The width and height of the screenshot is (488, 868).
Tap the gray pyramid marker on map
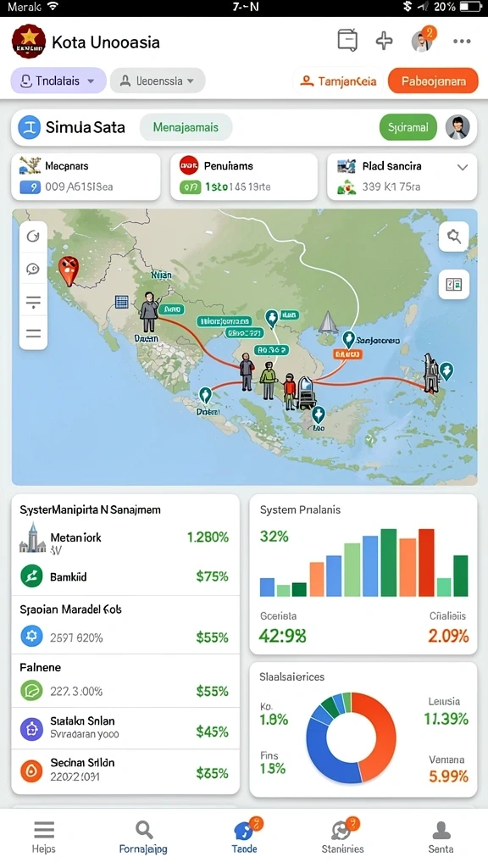(328, 321)
